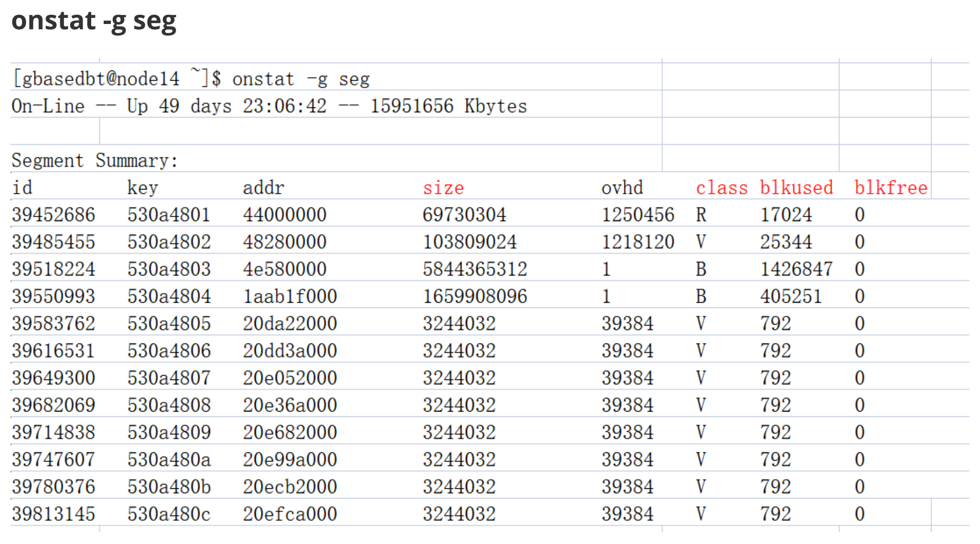Image resolution: width=980 pixels, height=544 pixels.
Task: Click the 'id' column header
Action: pyautogui.click(x=22, y=188)
